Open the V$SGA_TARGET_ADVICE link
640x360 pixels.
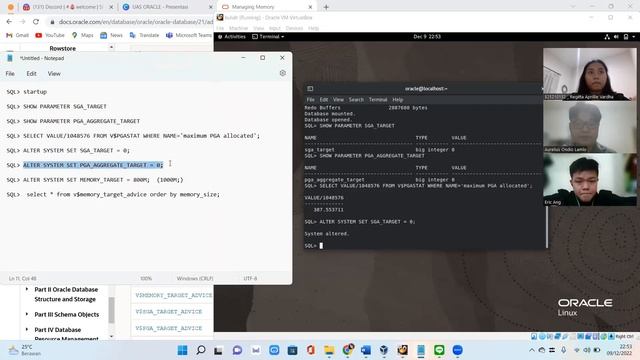pos(169,312)
